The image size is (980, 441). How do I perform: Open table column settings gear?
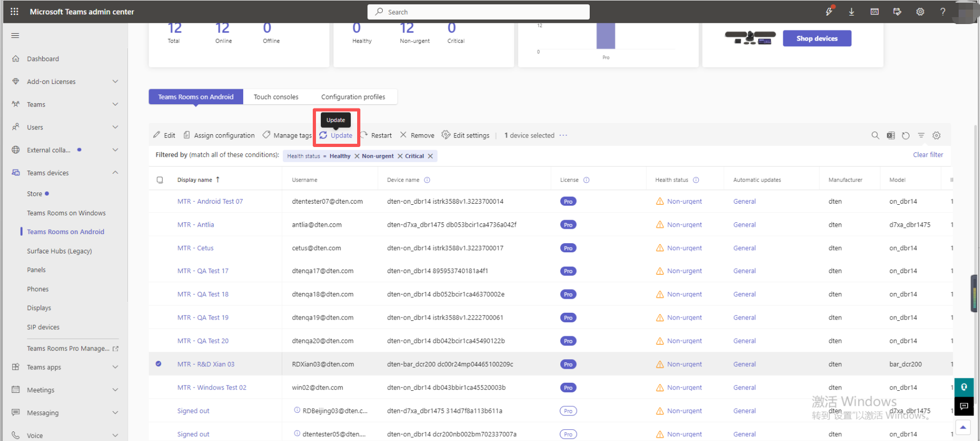coord(937,135)
